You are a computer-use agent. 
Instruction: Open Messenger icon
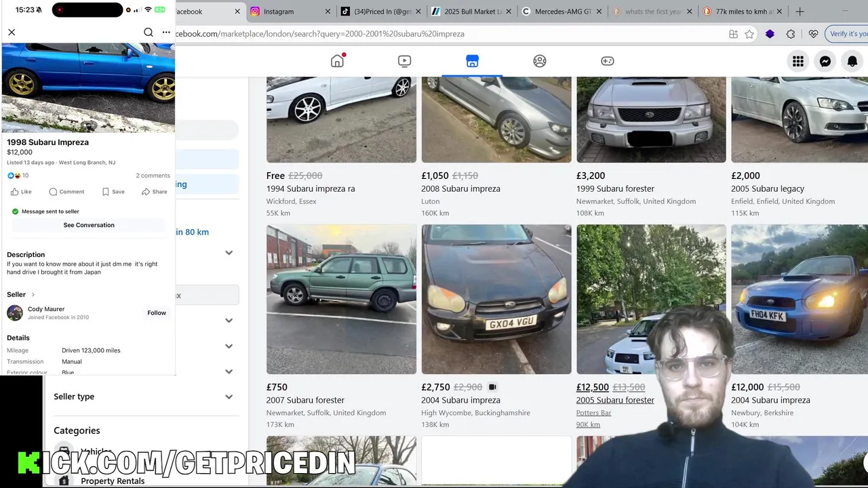(x=825, y=61)
